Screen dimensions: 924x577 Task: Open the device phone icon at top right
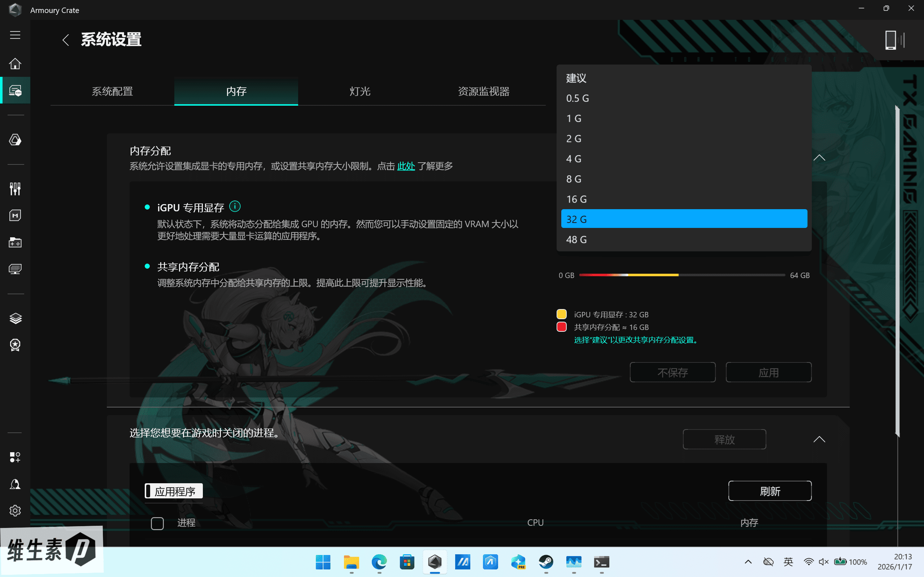pyautogui.click(x=891, y=40)
